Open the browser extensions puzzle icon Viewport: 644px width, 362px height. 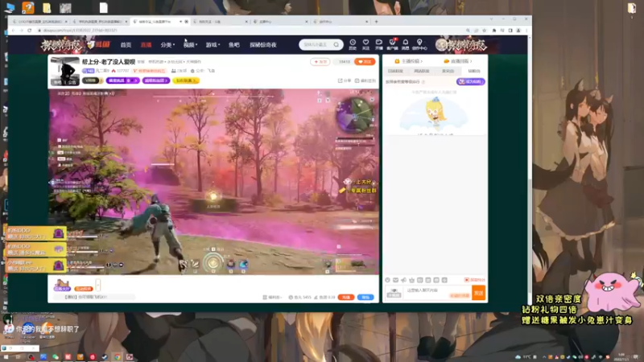(494, 31)
